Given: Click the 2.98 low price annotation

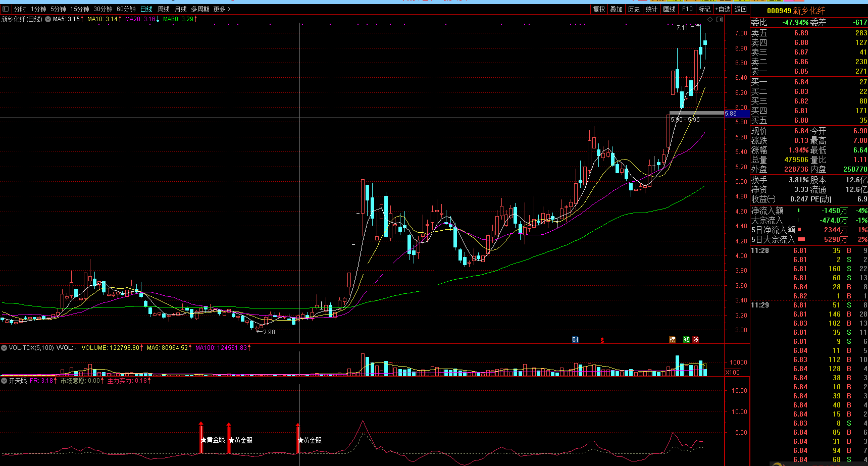Looking at the screenshot, I should (269, 332).
